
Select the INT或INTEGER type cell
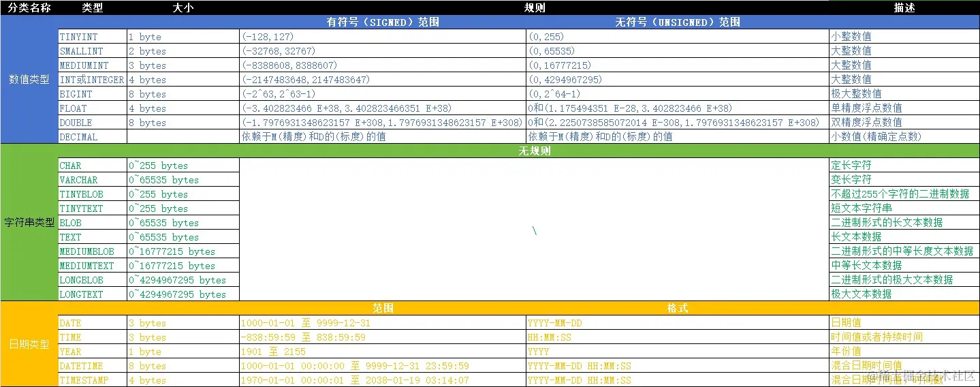pos(93,79)
